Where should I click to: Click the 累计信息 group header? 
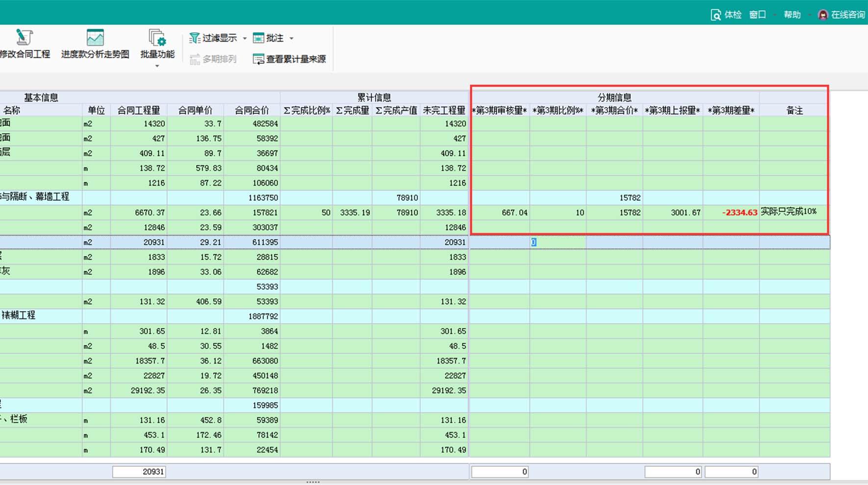pyautogui.click(x=374, y=97)
